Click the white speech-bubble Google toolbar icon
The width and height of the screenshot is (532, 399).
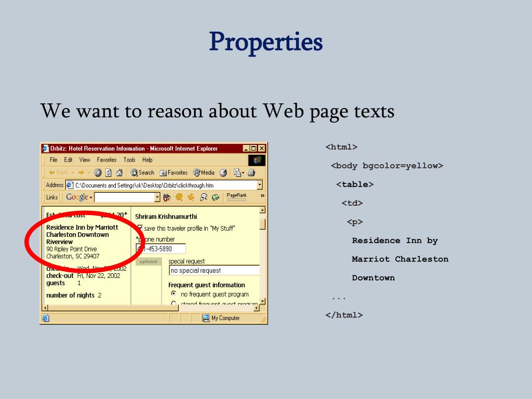point(204,197)
